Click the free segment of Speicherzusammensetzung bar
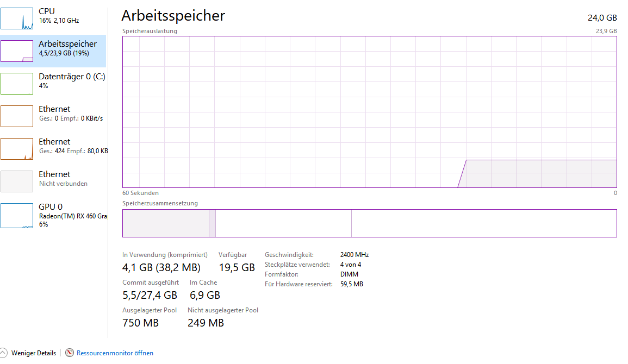The width and height of the screenshot is (628, 364). pyautogui.click(x=484, y=223)
